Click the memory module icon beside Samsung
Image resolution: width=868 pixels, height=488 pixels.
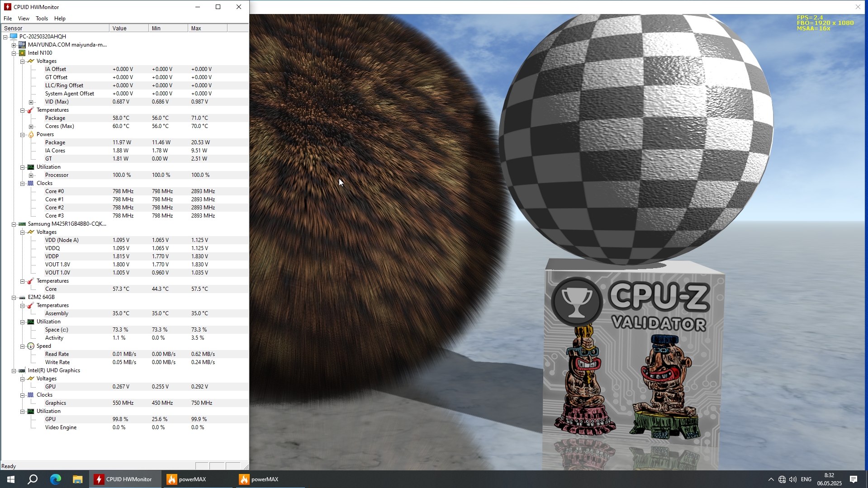[22, 224]
